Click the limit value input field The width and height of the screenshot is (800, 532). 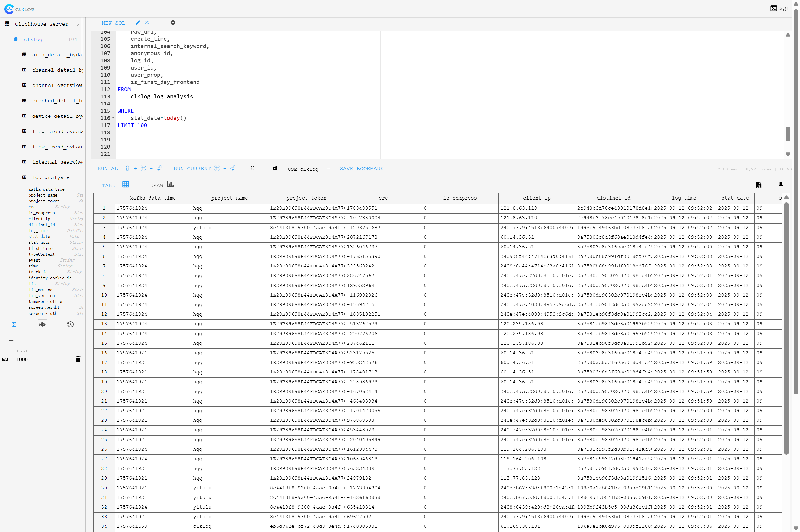pos(42,359)
